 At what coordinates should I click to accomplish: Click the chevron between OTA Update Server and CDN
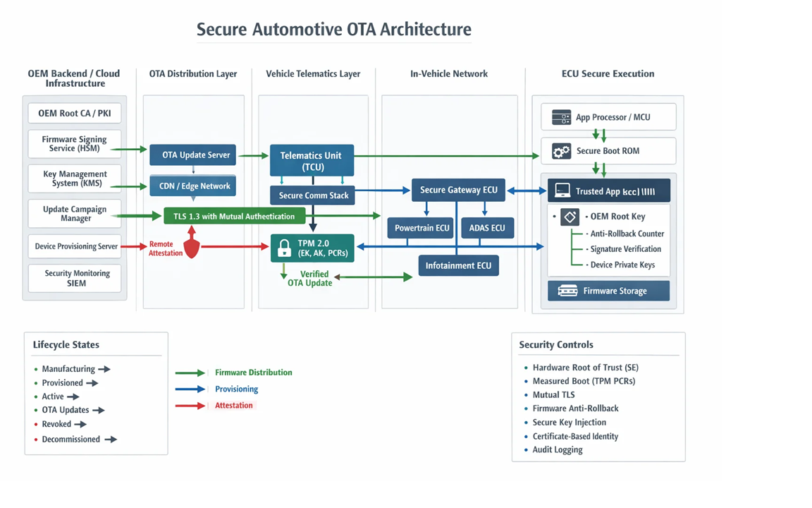tap(192, 169)
